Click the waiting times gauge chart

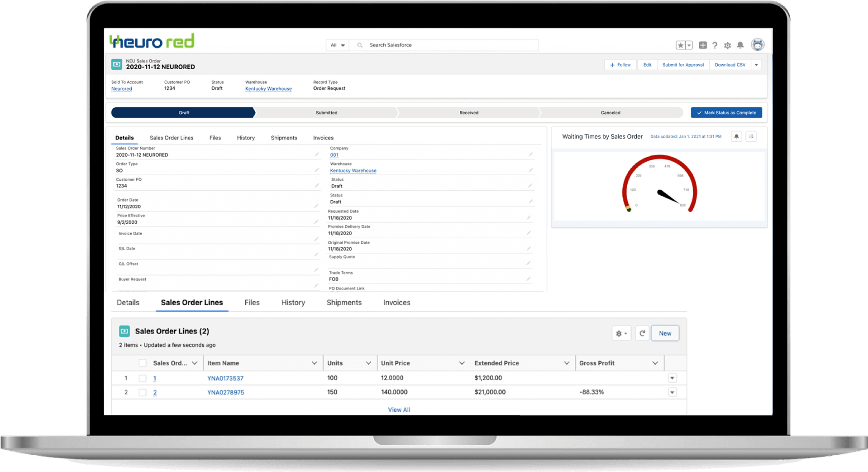click(x=659, y=184)
